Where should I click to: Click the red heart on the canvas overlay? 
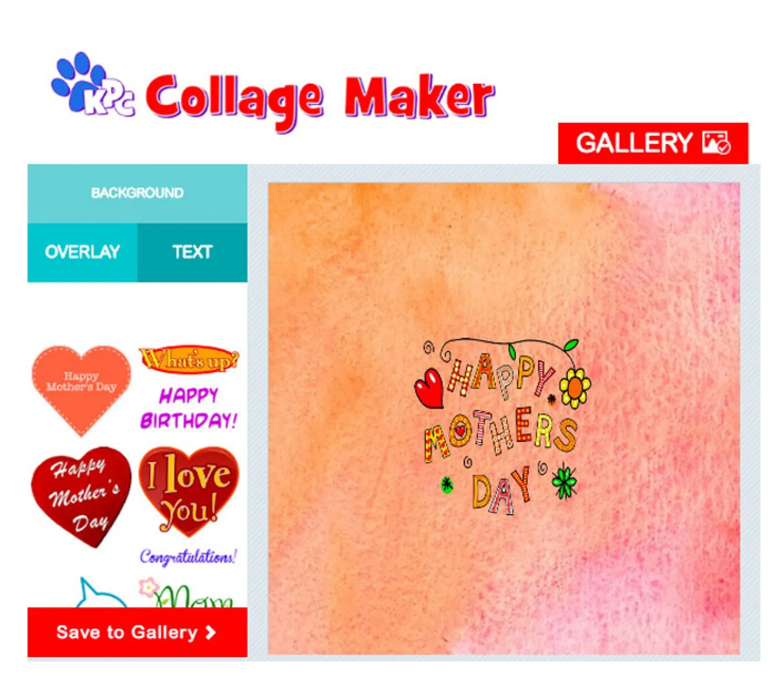point(429,387)
